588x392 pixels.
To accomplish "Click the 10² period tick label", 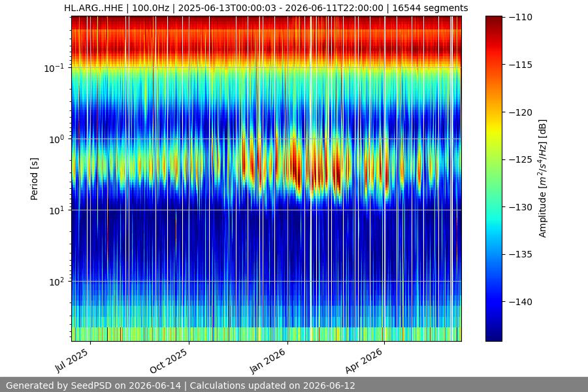I will (57, 282).
